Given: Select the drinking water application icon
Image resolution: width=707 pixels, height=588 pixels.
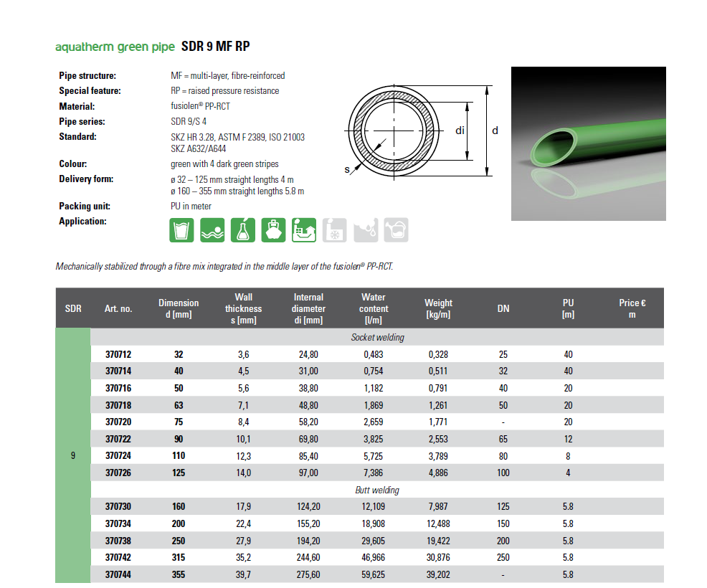Looking at the screenshot, I should (x=181, y=229).
